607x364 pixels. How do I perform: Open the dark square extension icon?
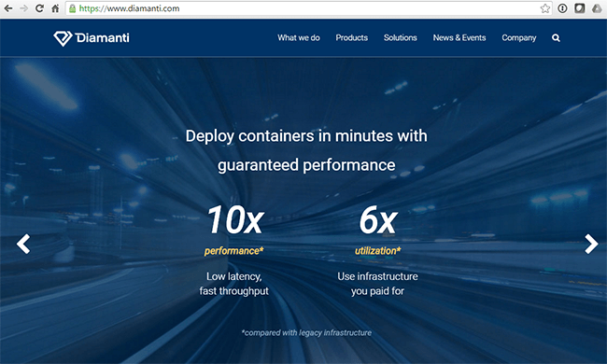pos(580,8)
